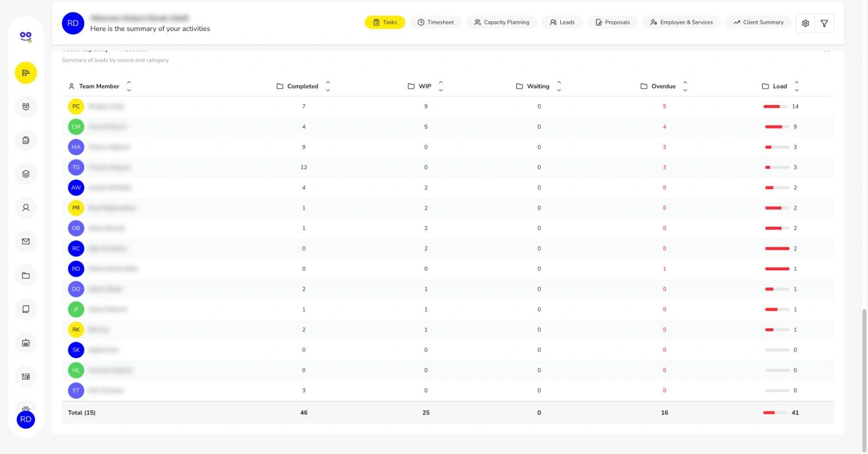Click the RD avatar in header

click(73, 24)
